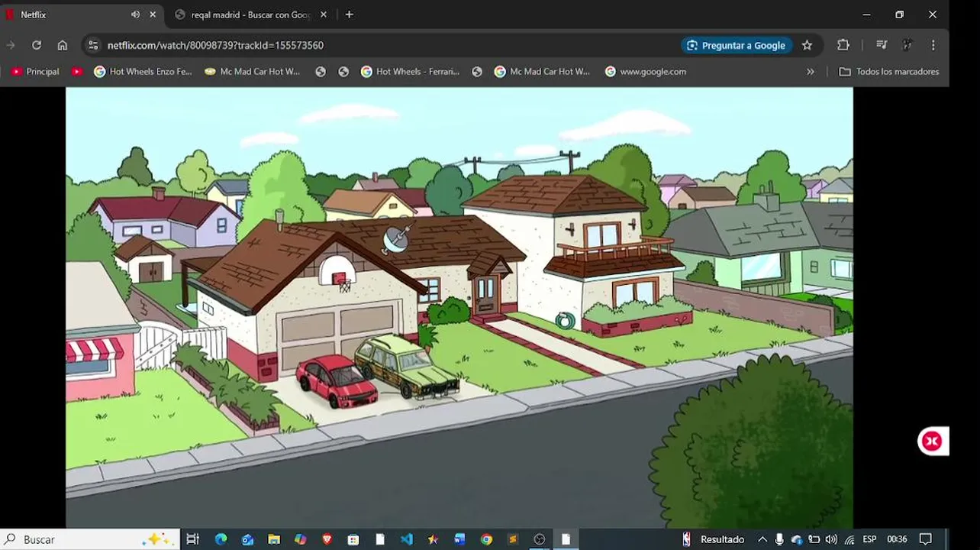
Task: Open the NBA Resultado taskbar widget
Action: tap(713, 539)
